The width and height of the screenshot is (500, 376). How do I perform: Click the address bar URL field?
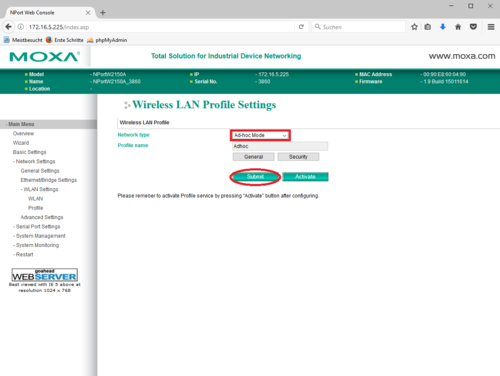tap(160, 27)
